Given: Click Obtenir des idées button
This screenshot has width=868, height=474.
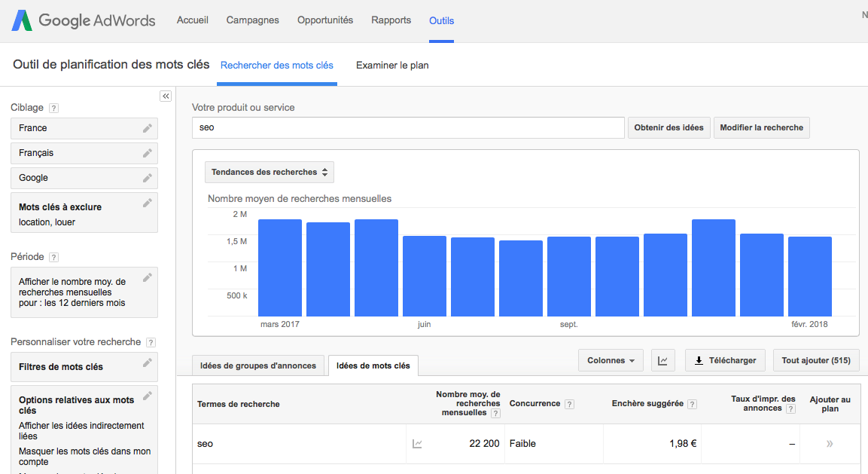Looking at the screenshot, I should click(669, 127).
